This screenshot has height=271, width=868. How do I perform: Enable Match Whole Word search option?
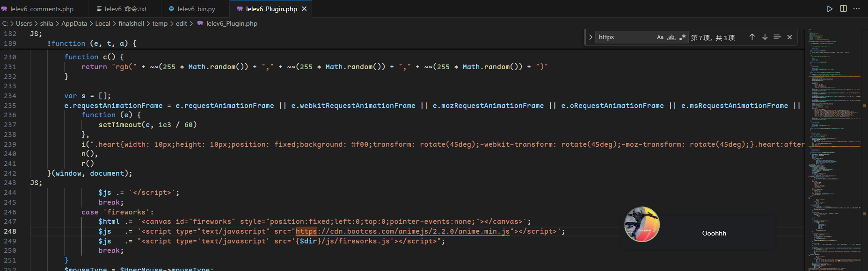(x=671, y=37)
